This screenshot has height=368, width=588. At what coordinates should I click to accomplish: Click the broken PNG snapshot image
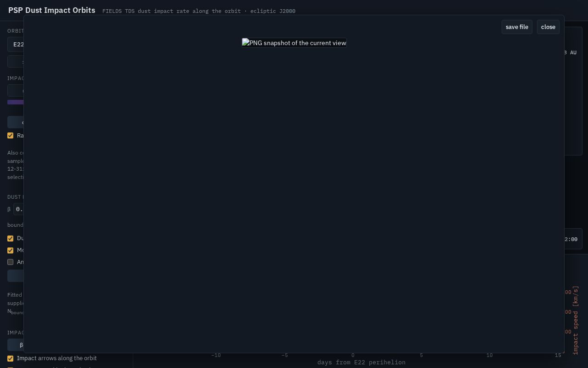pyautogui.click(x=294, y=43)
